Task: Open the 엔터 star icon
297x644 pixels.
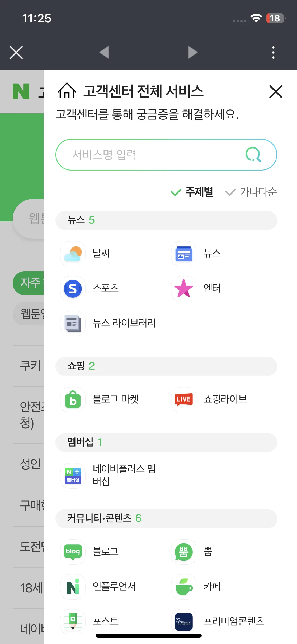Action: coord(184,288)
